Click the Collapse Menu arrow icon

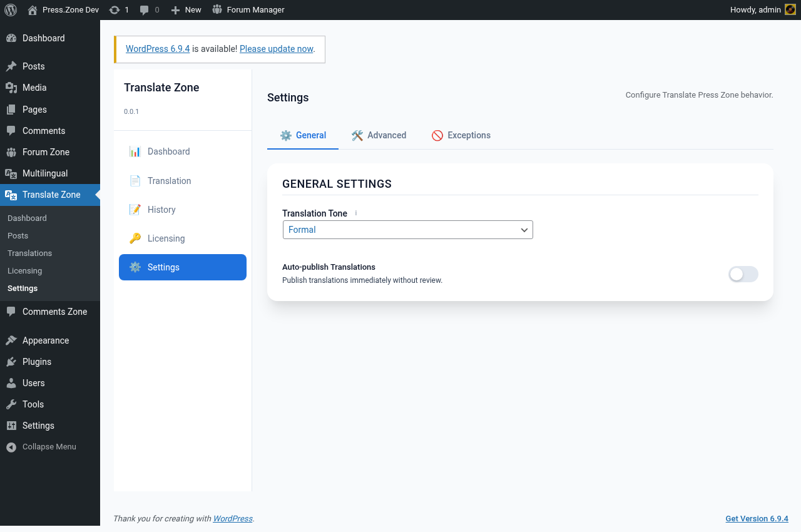click(11, 447)
